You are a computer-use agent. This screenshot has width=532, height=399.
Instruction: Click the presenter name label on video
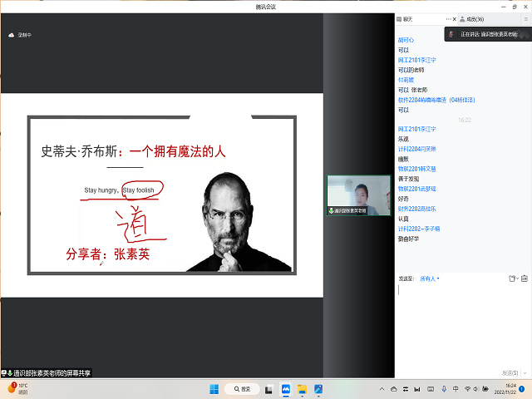tap(347, 210)
